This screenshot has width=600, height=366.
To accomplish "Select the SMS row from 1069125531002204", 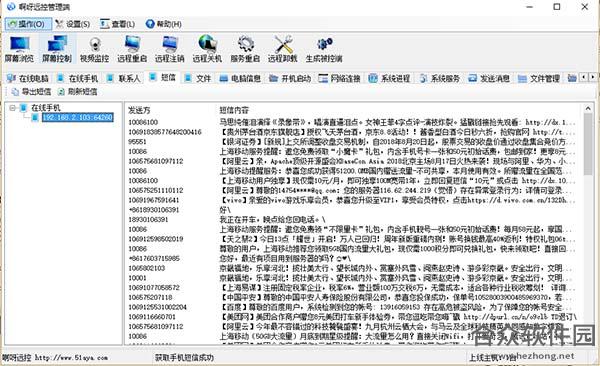I will click(x=352, y=307).
